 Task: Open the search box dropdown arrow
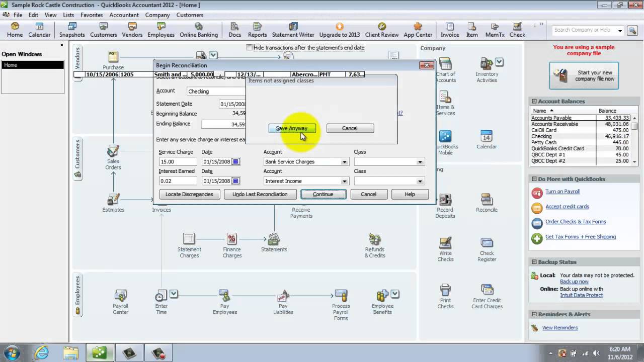620,30
